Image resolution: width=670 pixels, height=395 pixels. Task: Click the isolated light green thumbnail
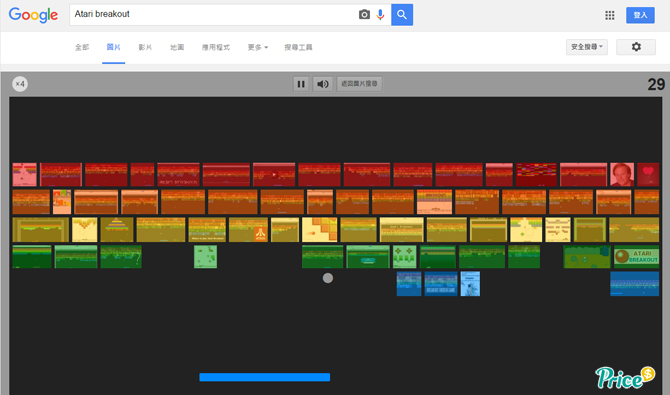click(x=206, y=256)
